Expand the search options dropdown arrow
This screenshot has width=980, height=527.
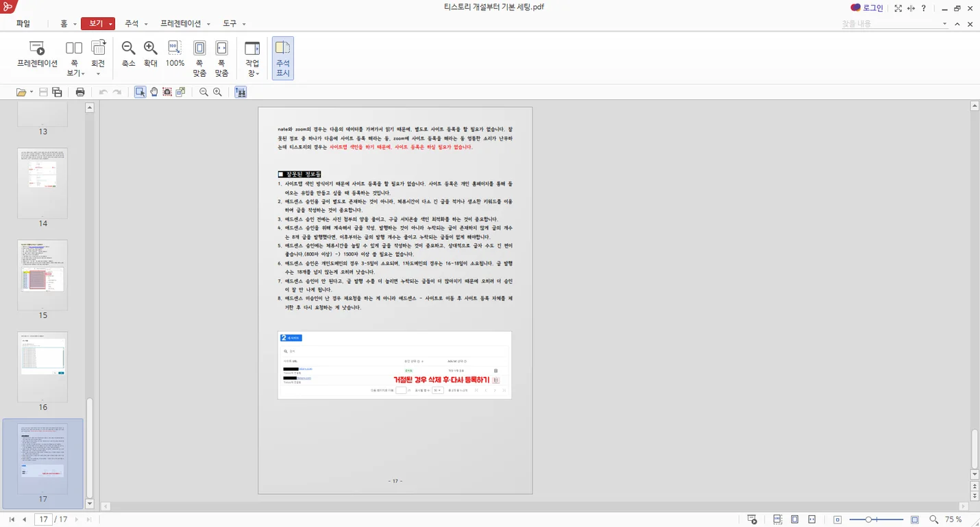(x=945, y=24)
